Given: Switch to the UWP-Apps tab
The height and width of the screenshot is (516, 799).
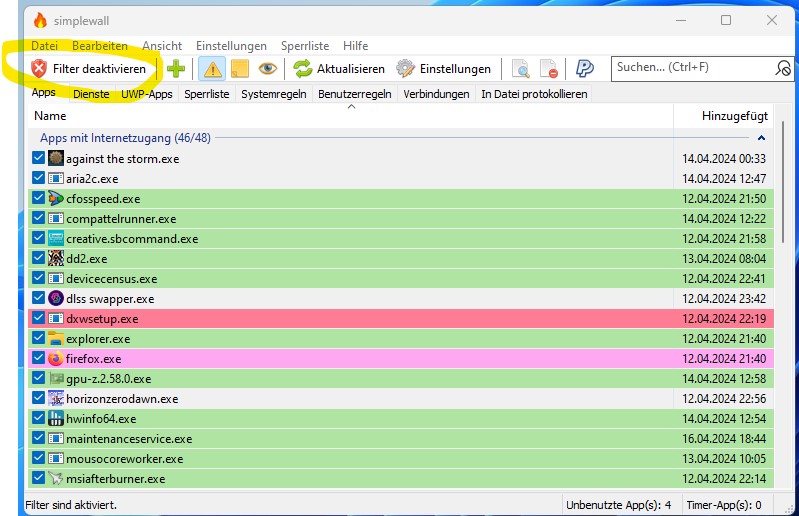Looking at the screenshot, I should point(147,94).
